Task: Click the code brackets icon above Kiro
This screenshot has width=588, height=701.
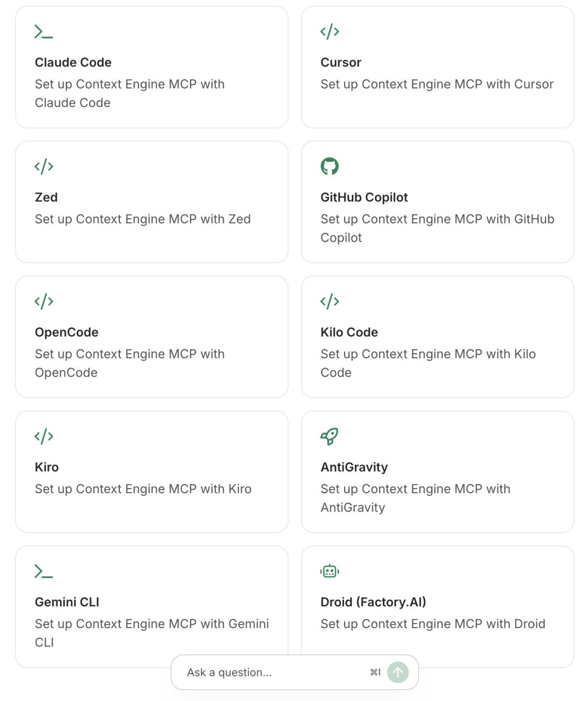Action: click(44, 436)
